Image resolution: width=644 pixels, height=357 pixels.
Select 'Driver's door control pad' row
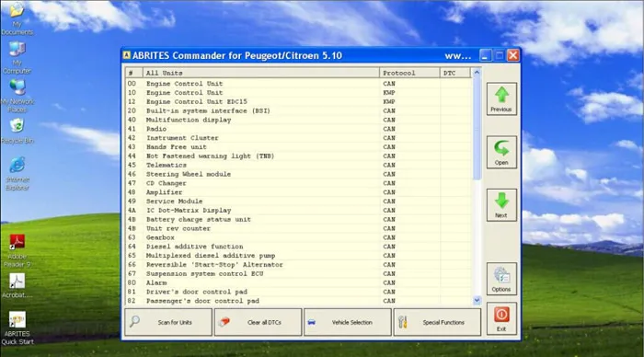point(299,292)
